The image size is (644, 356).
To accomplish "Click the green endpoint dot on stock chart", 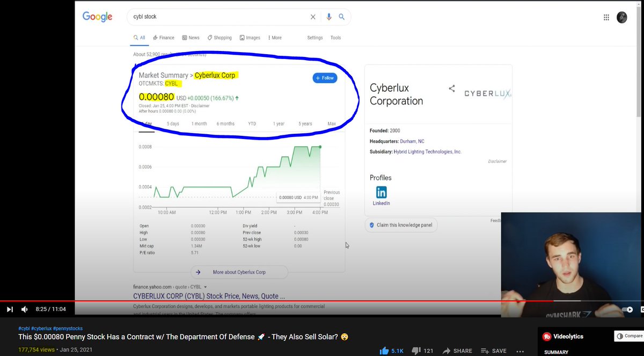I will [320, 147].
